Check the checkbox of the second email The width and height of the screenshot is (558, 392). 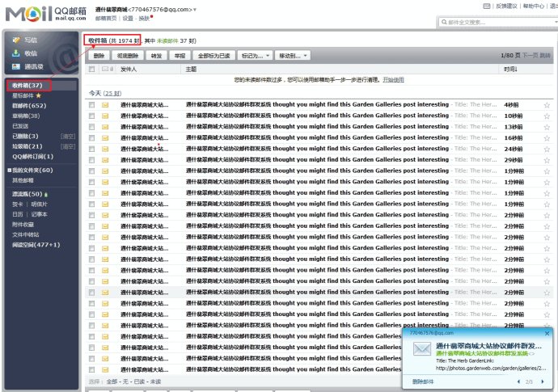point(92,116)
